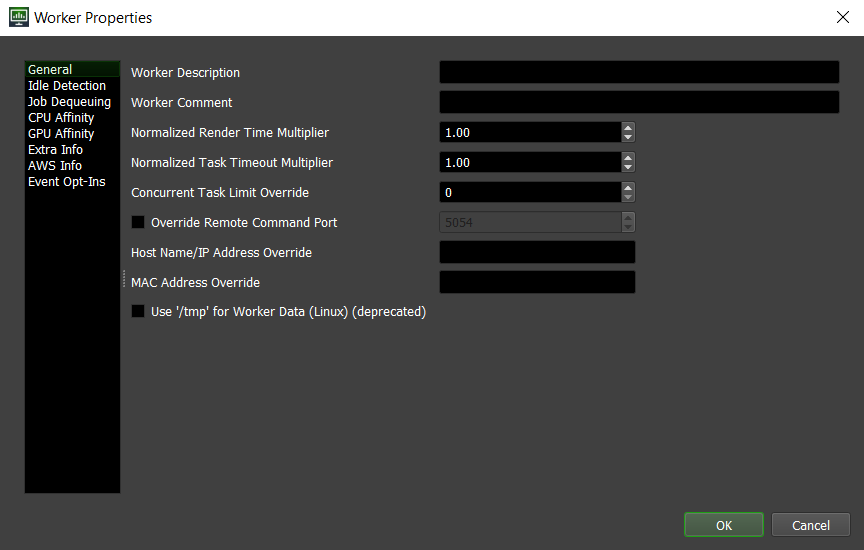Image resolution: width=864 pixels, height=550 pixels.
Task: Decrease the Normalized Task Timeout Multiplier
Action: click(628, 168)
